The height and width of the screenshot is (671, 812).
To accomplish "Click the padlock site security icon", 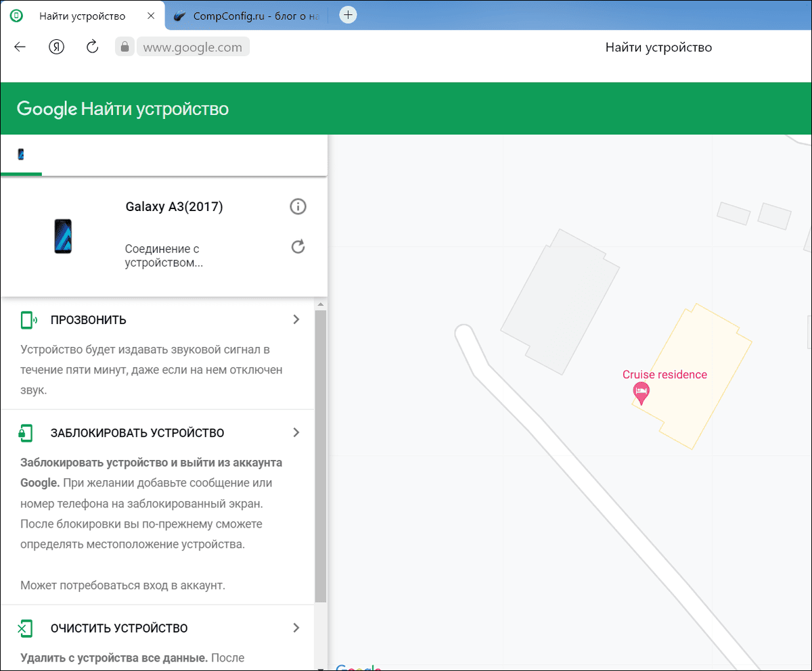I will (x=124, y=47).
